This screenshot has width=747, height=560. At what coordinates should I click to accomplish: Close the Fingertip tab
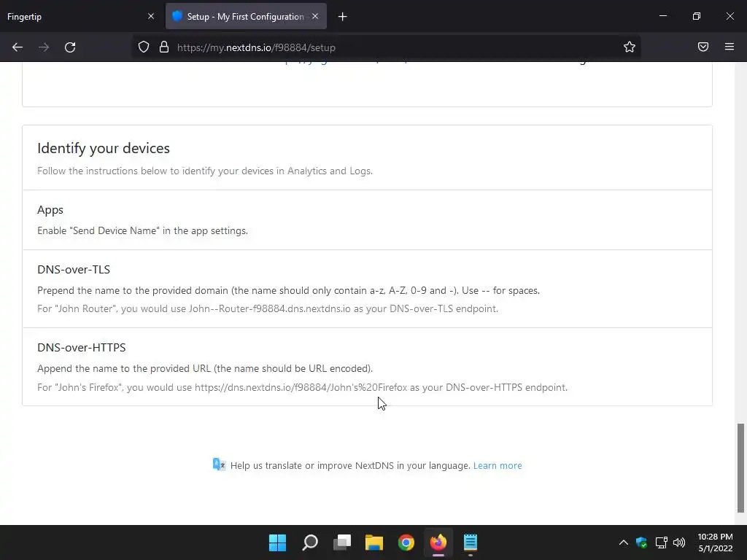tap(151, 16)
